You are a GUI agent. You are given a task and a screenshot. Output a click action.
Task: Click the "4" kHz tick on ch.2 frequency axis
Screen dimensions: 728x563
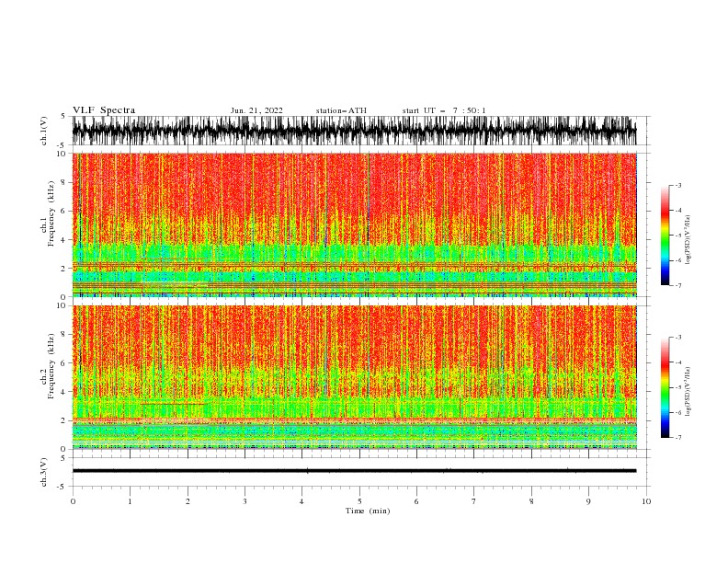pyautogui.click(x=64, y=392)
